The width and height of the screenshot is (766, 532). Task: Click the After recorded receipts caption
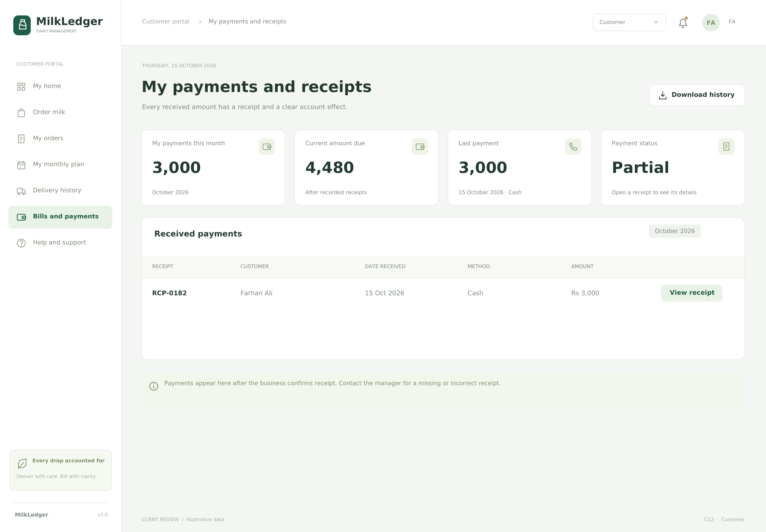pyautogui.click(x=336, y=192)
